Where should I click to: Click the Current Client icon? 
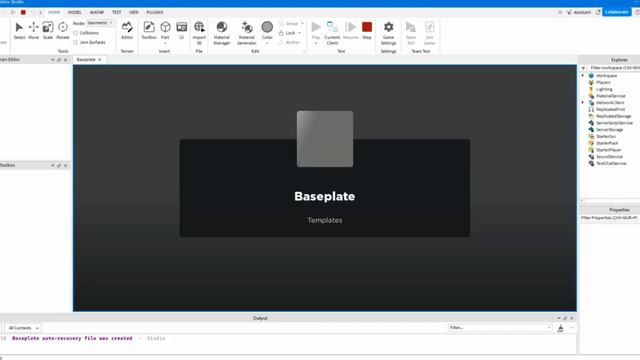click(332, 27)
